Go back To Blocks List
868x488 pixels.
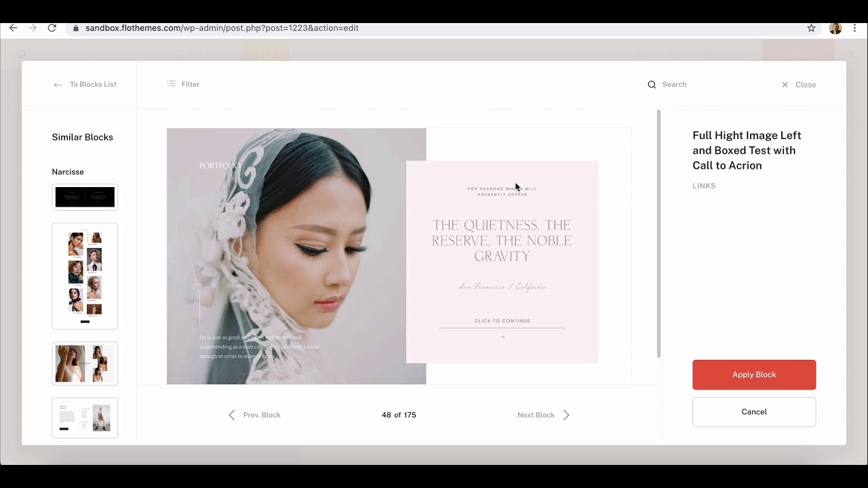click(93, 85)
